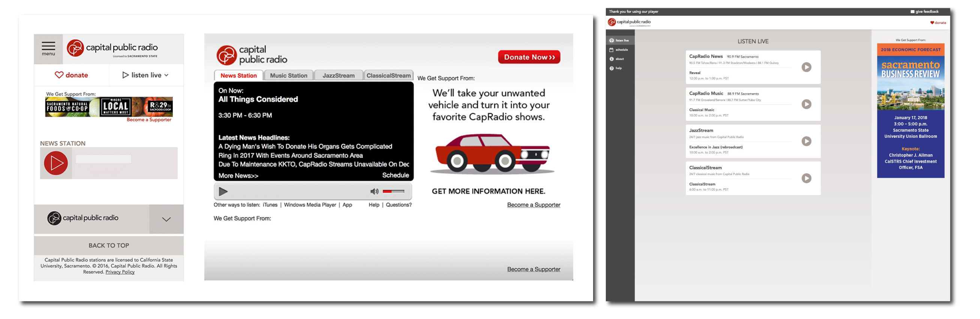Open the hamburger menu icon on mobile site
The width and height of the screenshot is (980, 319).
[48, 49]
